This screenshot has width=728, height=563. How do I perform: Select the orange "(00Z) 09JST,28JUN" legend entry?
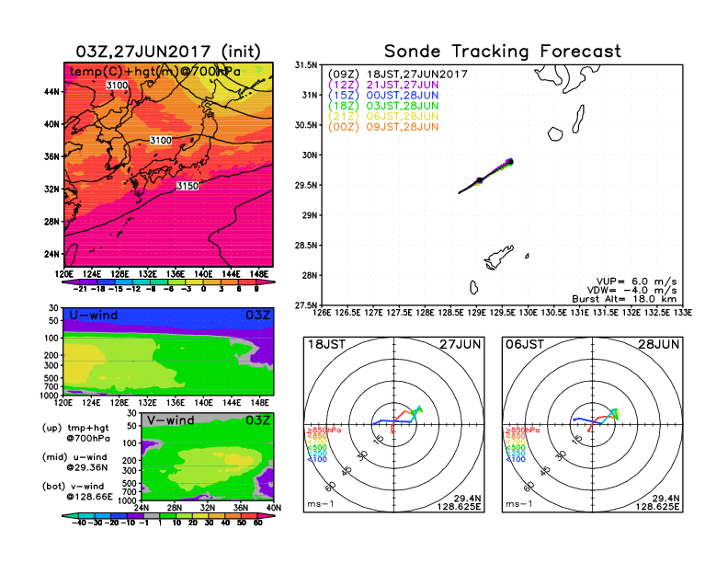(383, 127)
